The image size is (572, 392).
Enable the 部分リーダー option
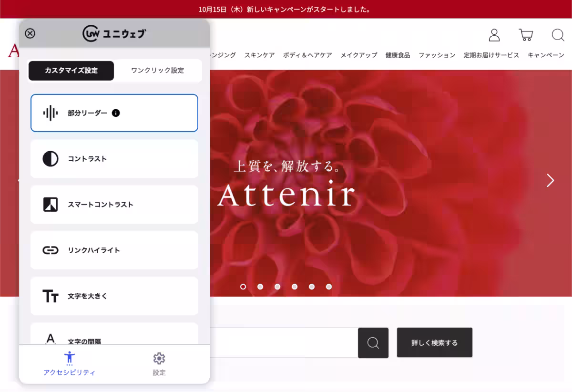point(114,113)
